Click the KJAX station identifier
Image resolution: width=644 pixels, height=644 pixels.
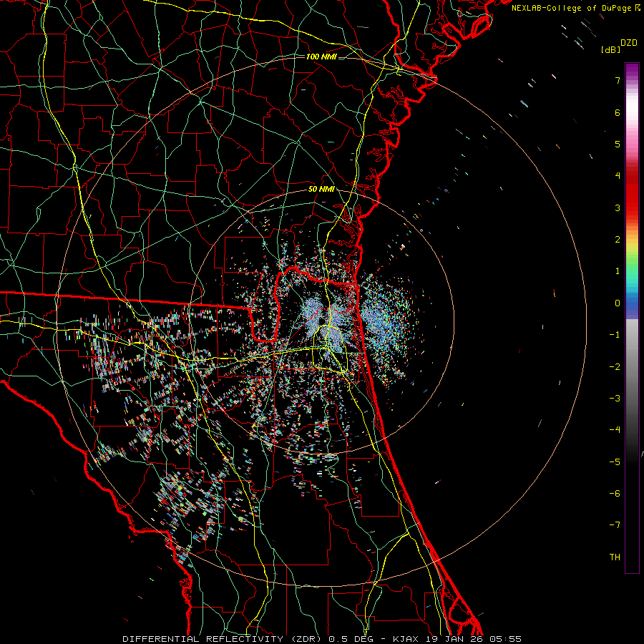tap(406, 639)
